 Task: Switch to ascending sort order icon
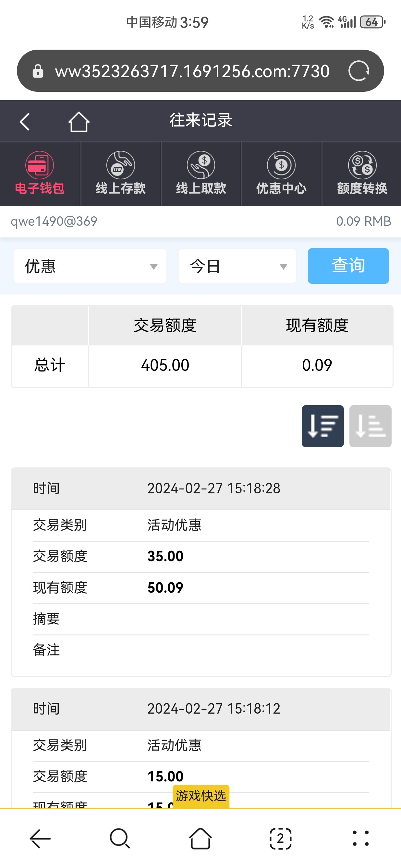coord(370,426)
